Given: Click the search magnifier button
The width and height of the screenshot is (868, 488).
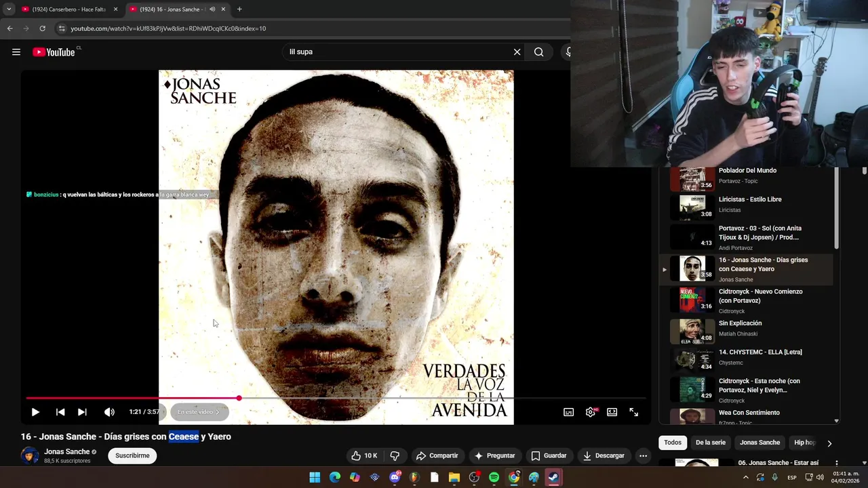Looking at the screenshot, I should point(538,52).
